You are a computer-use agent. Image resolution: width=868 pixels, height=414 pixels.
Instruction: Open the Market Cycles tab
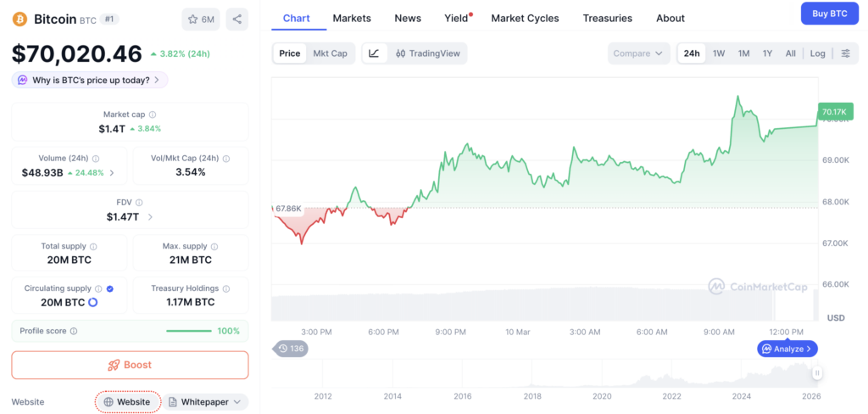coord(526,19)
